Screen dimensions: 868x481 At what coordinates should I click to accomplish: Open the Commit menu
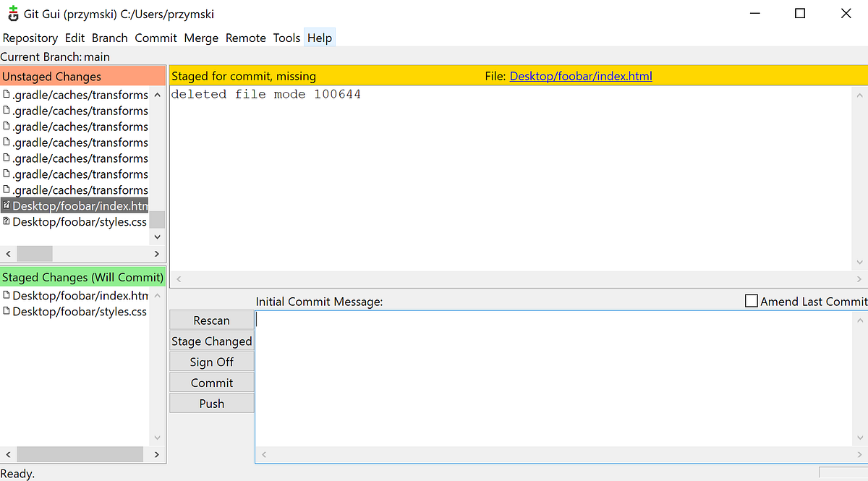156,38
